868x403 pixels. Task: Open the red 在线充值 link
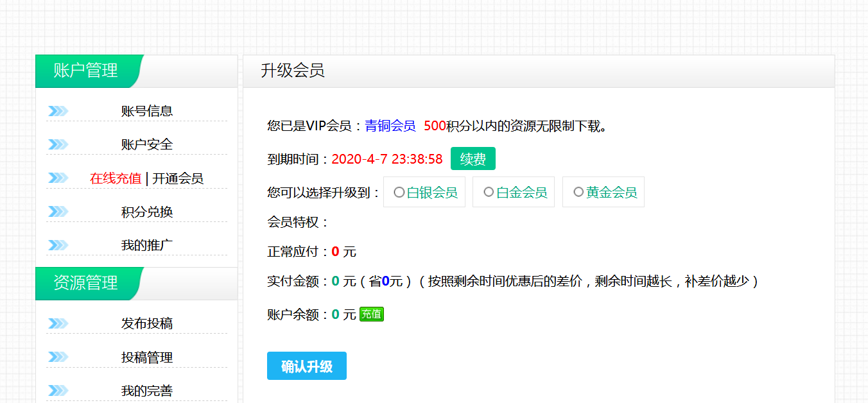(x=116, y=178)
